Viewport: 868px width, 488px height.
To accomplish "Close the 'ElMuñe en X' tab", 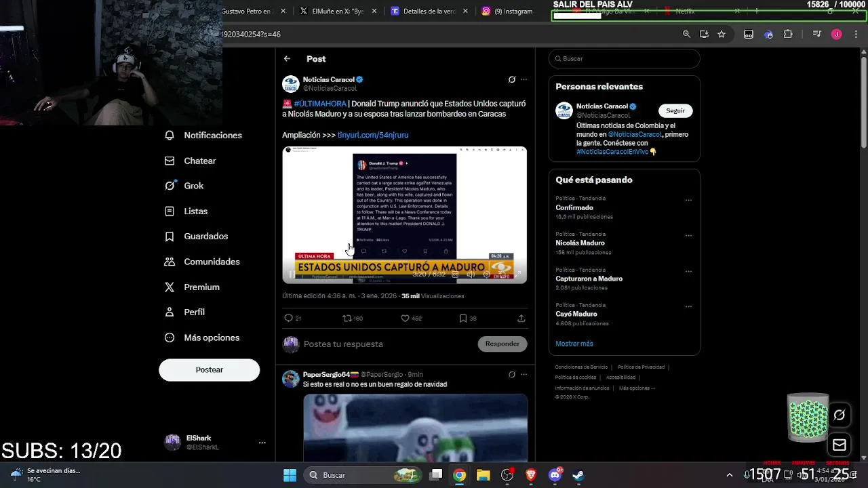I will 374,12.
